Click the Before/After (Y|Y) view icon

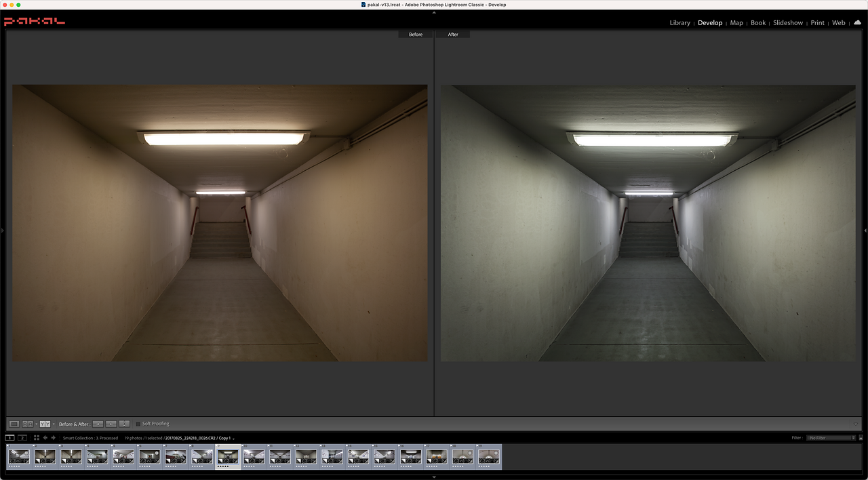[x=45, y=424]
